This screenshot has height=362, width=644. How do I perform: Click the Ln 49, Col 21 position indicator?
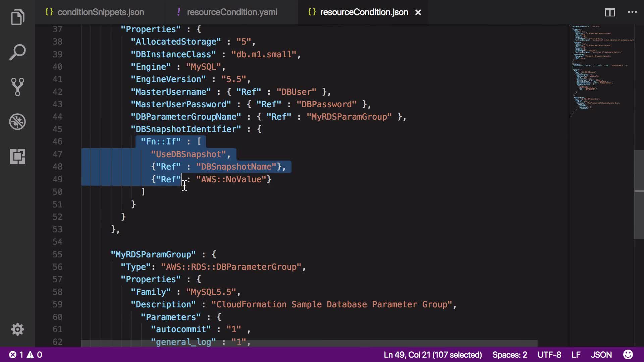click(x=433, y=355)
